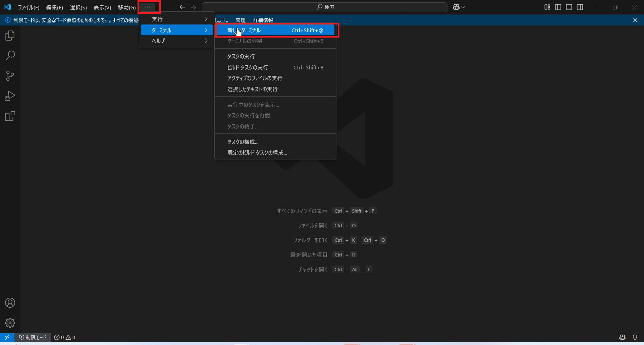Open the Copilot dropdown in the title bar
Screen dimensions: 644x345
tap(459, 7)
